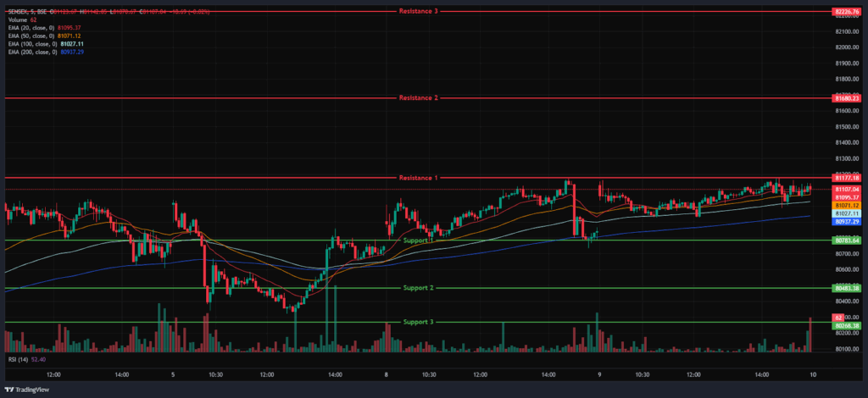This screenshot has width=868, height=398.
Task: Click the 10:30 label after date 8
Action: (429, 374)
